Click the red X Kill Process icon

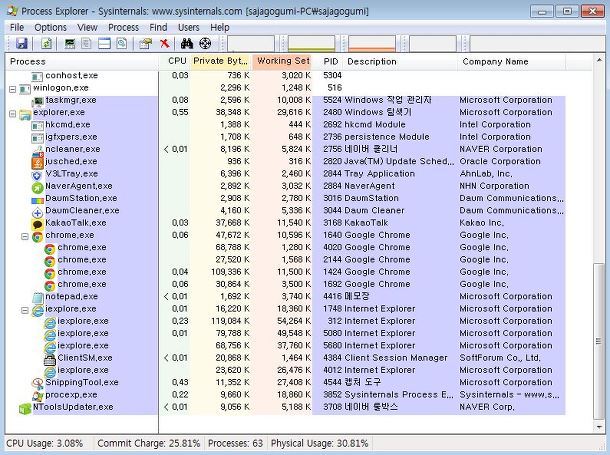coord(165,43)
